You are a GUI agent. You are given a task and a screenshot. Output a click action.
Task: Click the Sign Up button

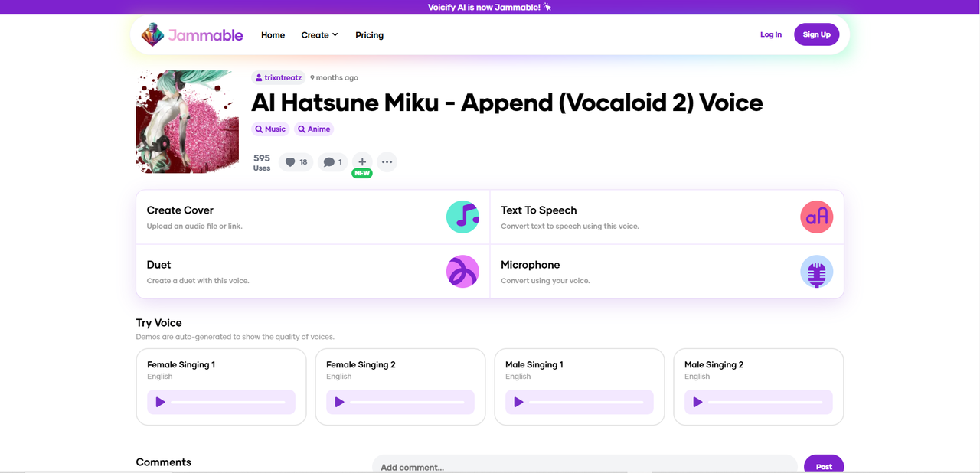pos(816,34)
